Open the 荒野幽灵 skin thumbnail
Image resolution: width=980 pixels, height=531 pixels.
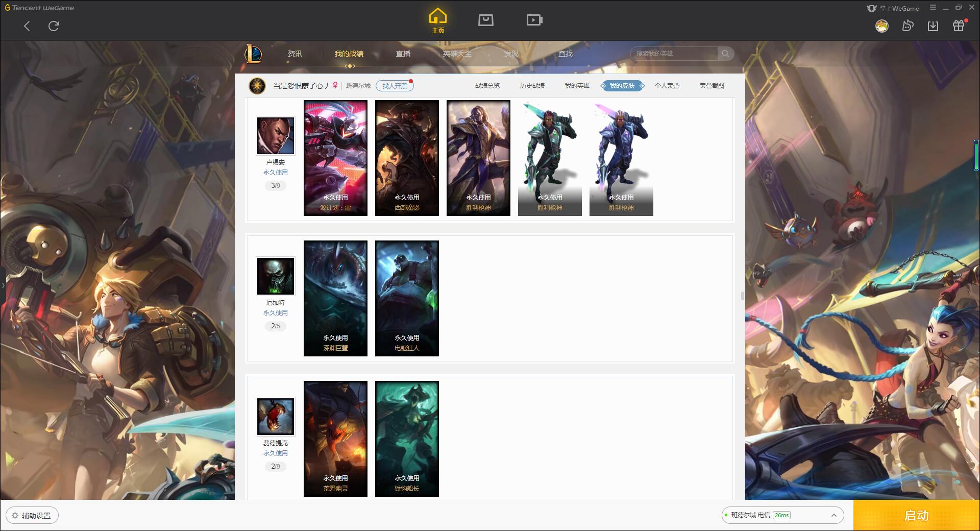335,439
